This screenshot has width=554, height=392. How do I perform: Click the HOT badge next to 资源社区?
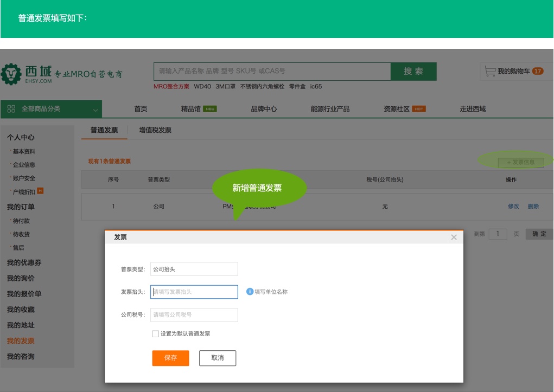pyautogui.click(x=418, y=109)
